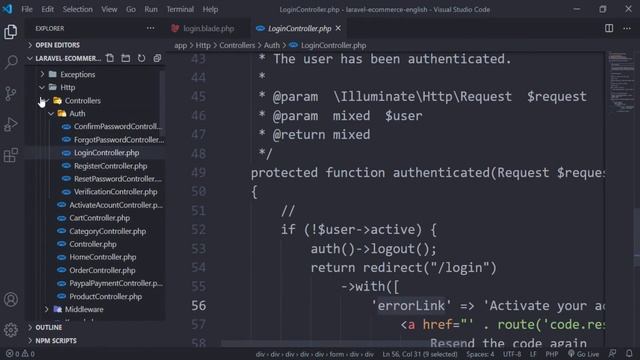Open the Terminal menu

(180, 9)
